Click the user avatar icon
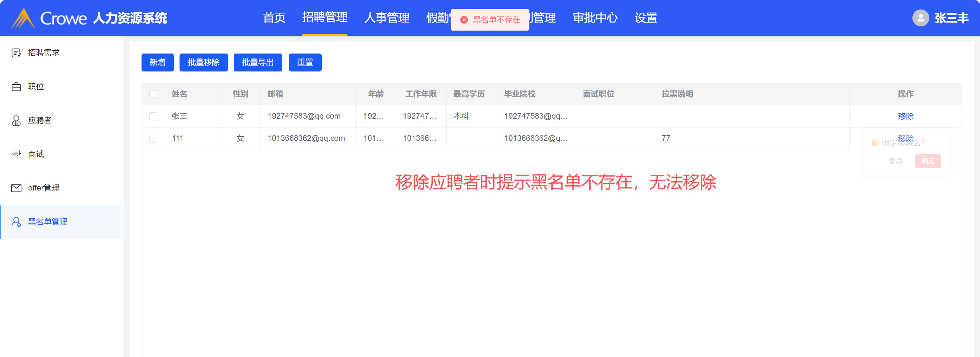Screen dimensions: 980x357 (x=920, y=18)
